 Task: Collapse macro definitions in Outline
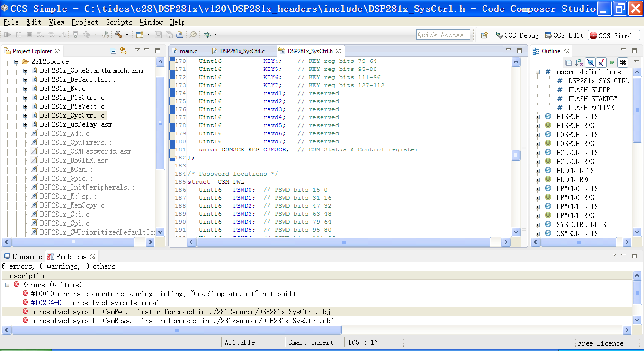click(538, 72)
